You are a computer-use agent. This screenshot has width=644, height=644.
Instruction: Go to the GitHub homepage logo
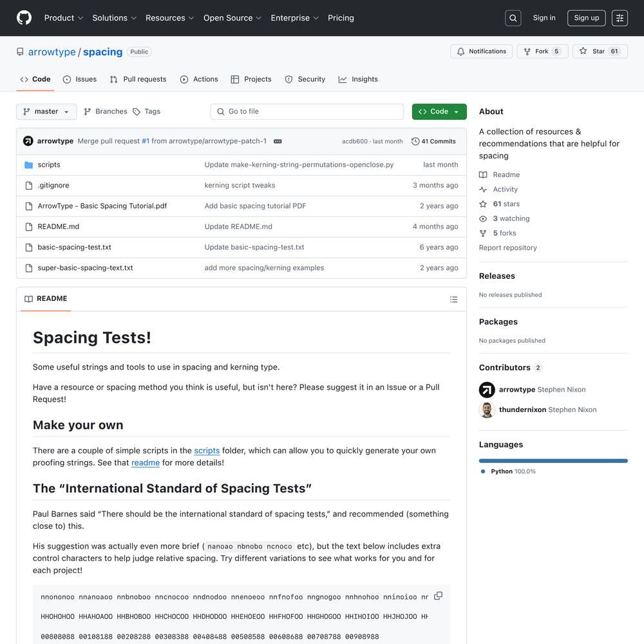(x=24, y=18)
